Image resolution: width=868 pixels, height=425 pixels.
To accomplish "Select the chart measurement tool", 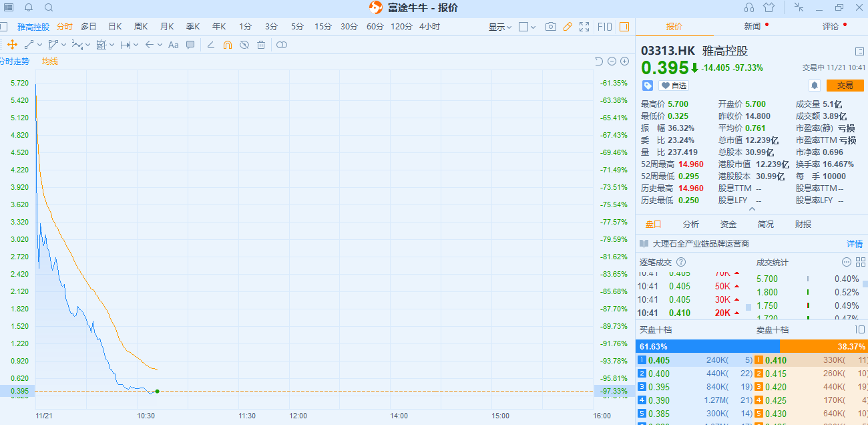I will point(101,45).
